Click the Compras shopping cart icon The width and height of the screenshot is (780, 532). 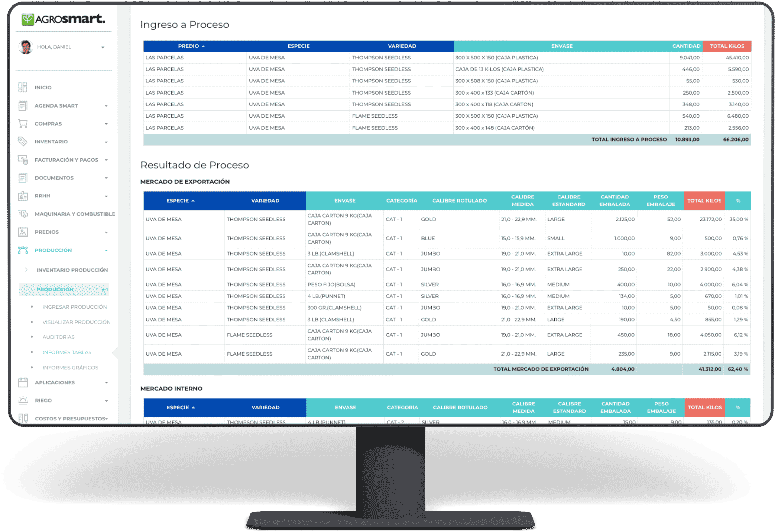[22, 123]
